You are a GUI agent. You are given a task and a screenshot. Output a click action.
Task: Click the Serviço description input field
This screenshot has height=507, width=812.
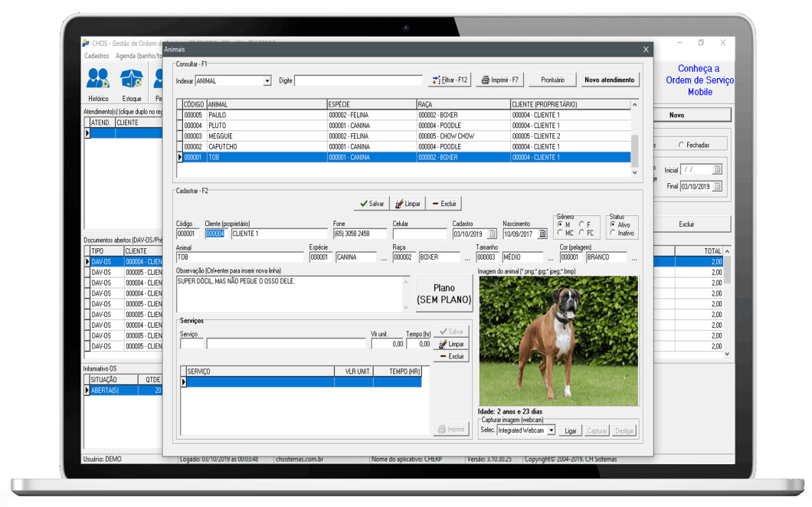286,344
